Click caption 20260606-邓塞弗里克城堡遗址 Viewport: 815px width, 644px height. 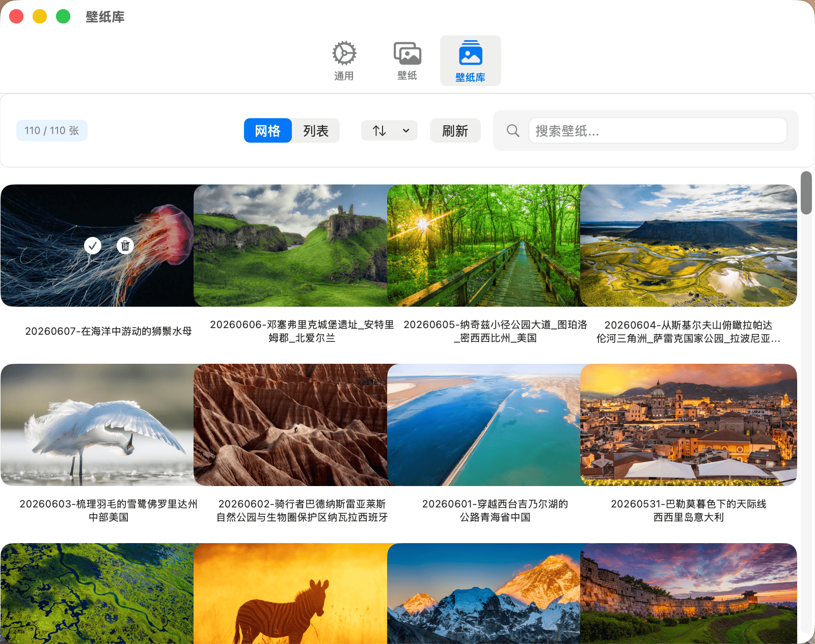point(302,331)
